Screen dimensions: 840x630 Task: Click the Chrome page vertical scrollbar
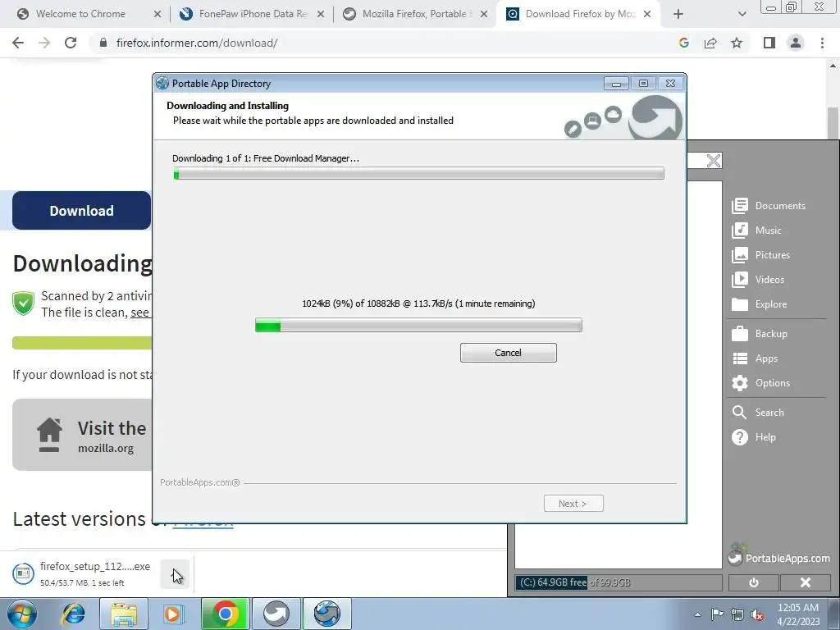click(833, 125)
